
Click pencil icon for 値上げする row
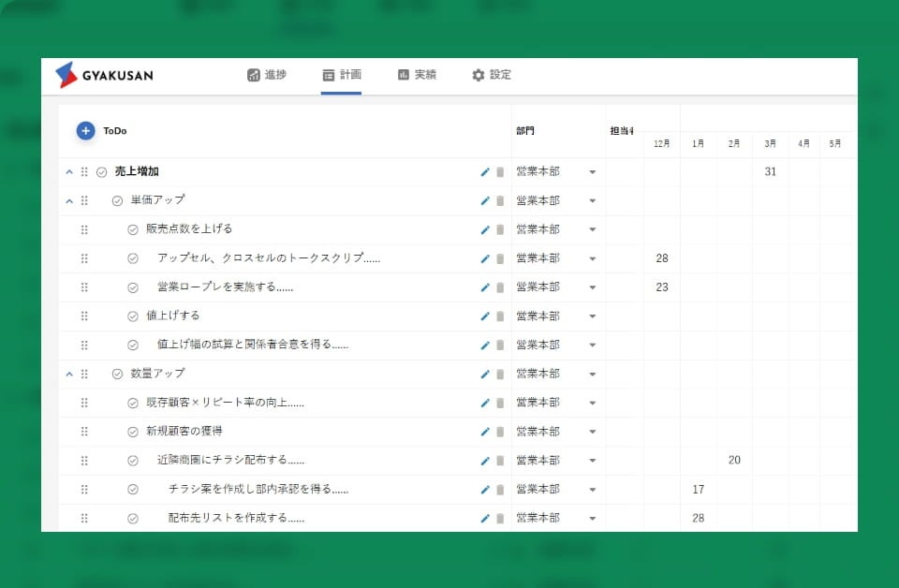pyautogui.click(x=485, y=316)
